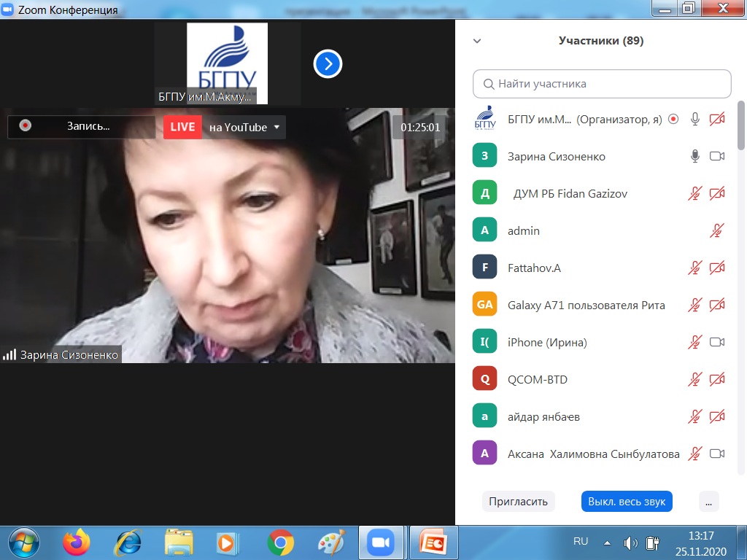The image size is (747, 560).
Task: Click the camera icon for Аксана Халимовна Сынбулатова
Action: coord(717,454)
